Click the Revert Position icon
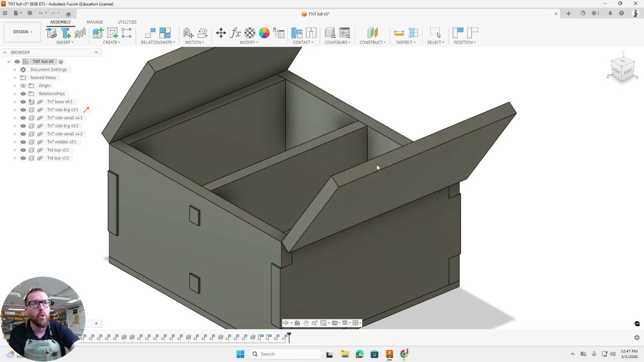The image size is (644, 362). point(472,33)
